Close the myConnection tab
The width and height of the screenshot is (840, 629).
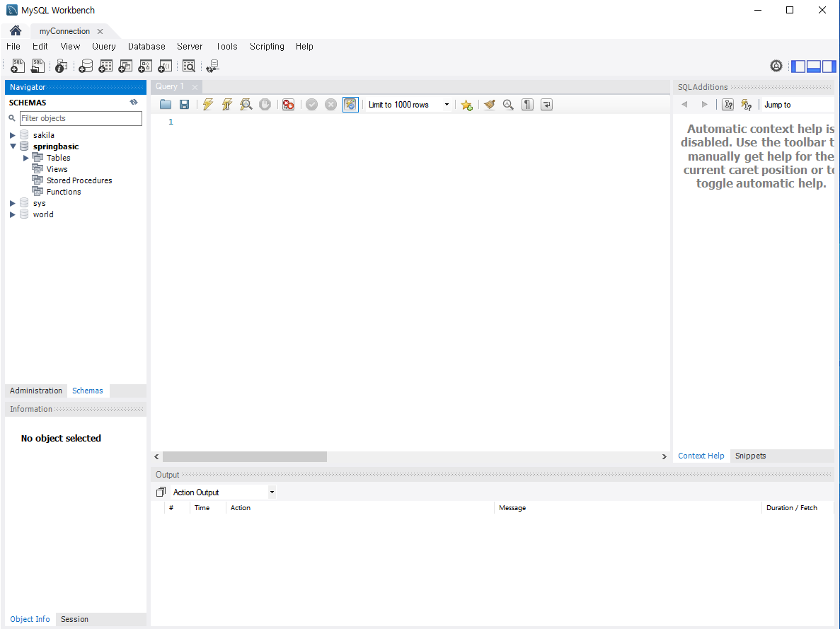[100, 31]
